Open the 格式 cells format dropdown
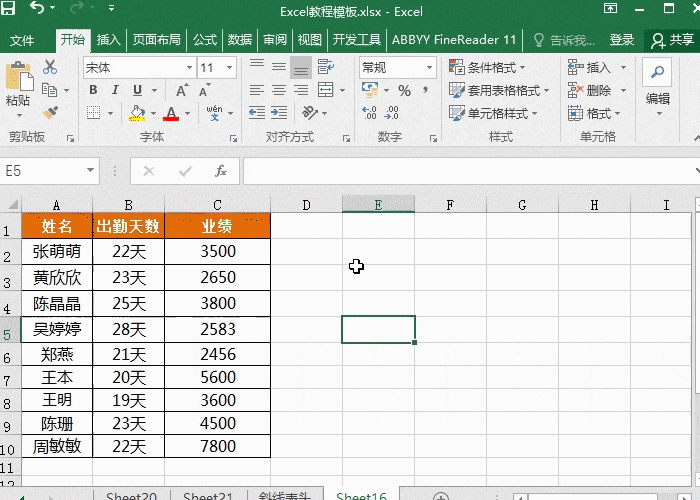The height and width of the screenshot is (500, 700). tap(594, 113)
